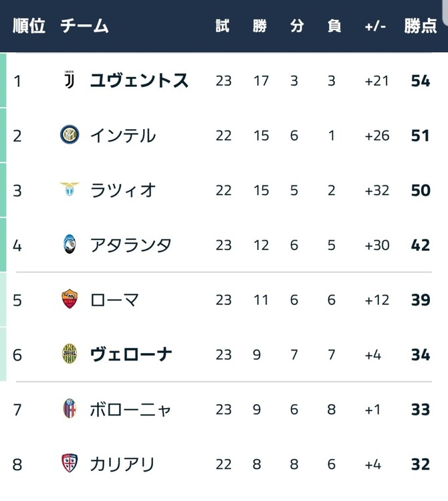Open the ユヴェントス team name
The height and width of the screenshot is (501, 448).
point(139,80)
